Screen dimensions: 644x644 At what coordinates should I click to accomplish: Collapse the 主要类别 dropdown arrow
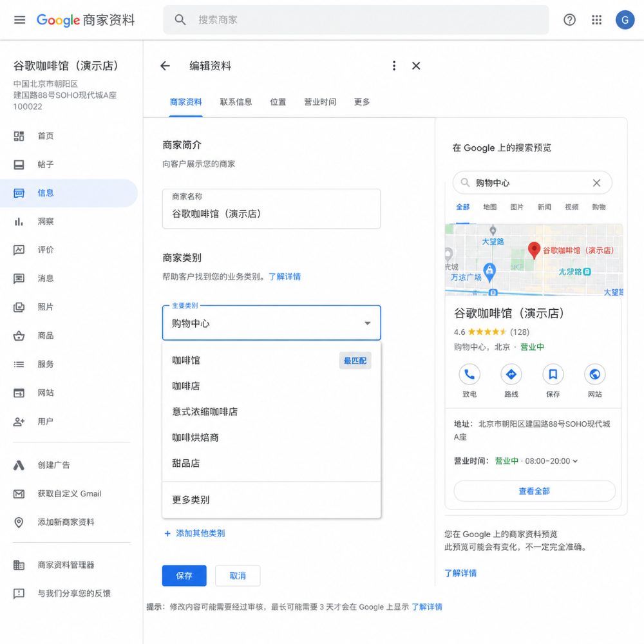pos(368,323)
